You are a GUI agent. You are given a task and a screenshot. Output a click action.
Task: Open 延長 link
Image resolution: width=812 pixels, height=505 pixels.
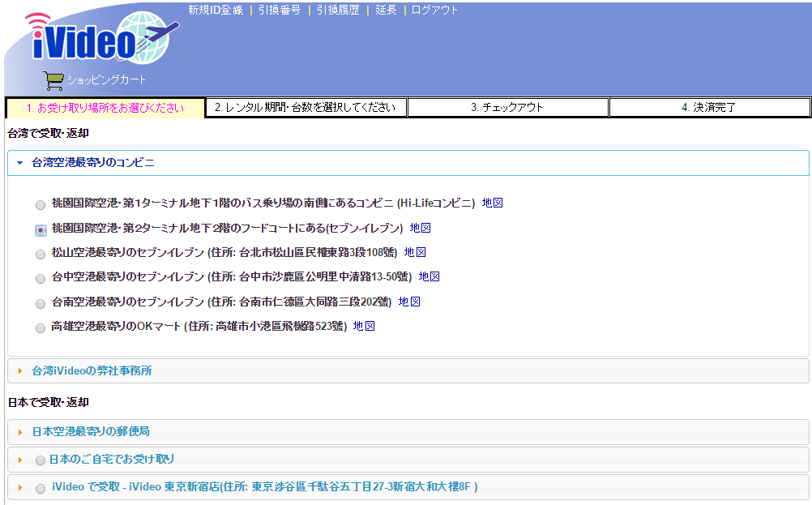click(386, 10)
